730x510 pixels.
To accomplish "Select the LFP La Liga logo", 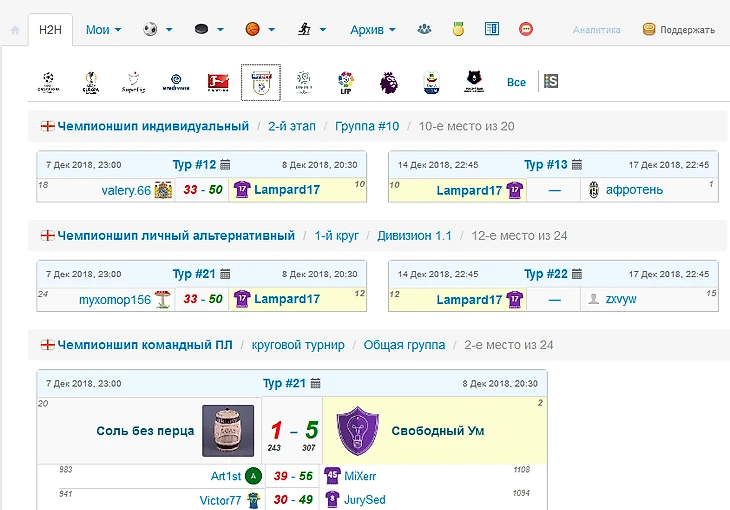I will pyautogui.click(x=346, y=82).
